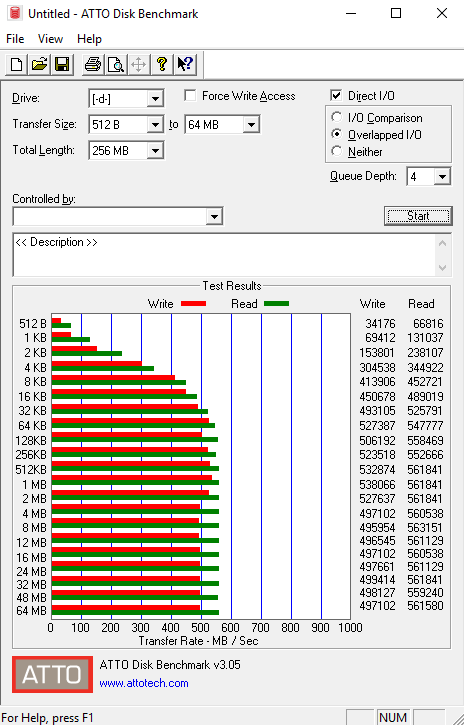This screenshot has height=725, width=464.
Task: Uncheck the Direct I/O checkbox
Action: tap(336, 96)
